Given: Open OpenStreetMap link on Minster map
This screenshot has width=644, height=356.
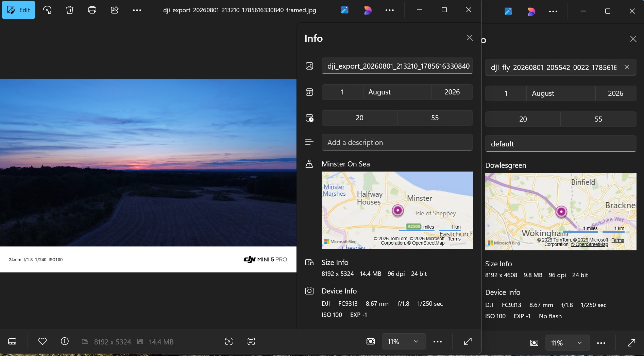Looking at the screenshot, I should (x=426, y=243).
